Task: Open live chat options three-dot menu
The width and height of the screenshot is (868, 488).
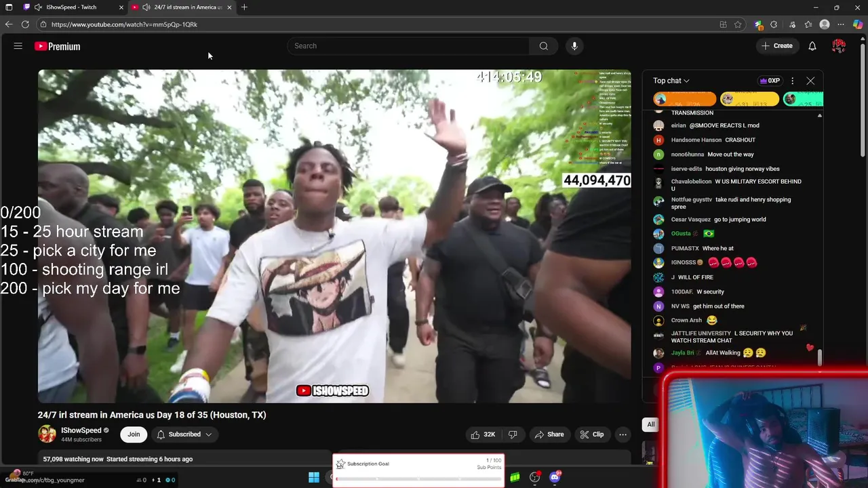Action: point(792,81)
